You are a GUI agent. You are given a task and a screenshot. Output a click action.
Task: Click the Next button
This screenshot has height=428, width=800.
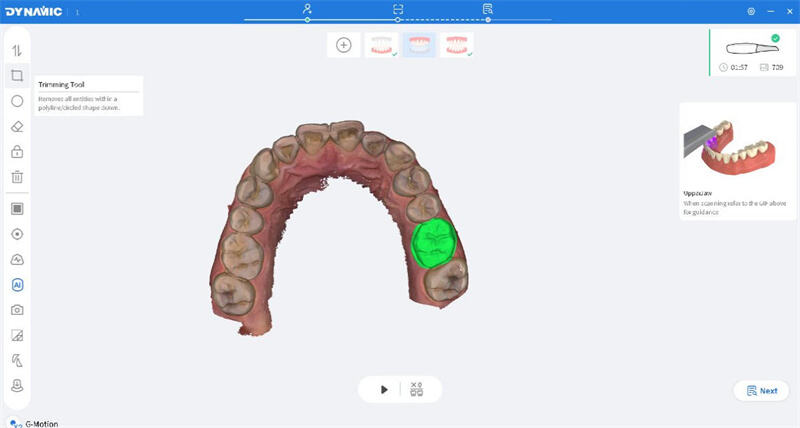761,391
